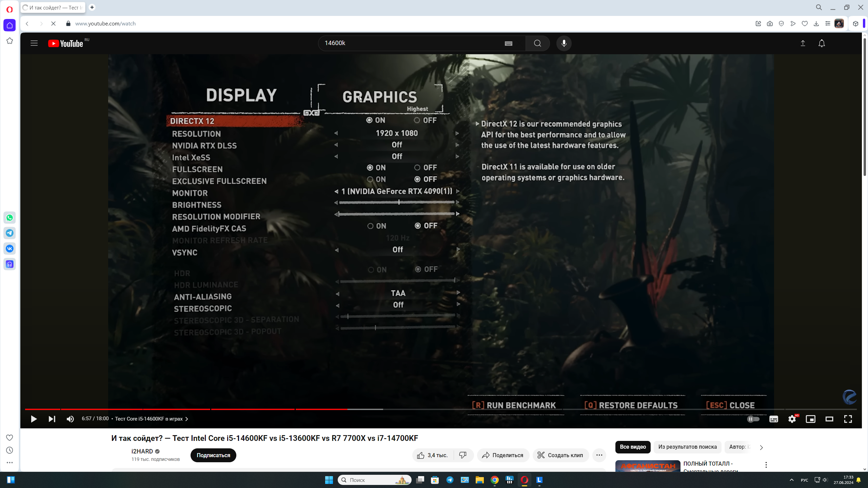Screen dimensions: 868x488
Task: Open YouTube notifications bell
Action: click(822, 43)
